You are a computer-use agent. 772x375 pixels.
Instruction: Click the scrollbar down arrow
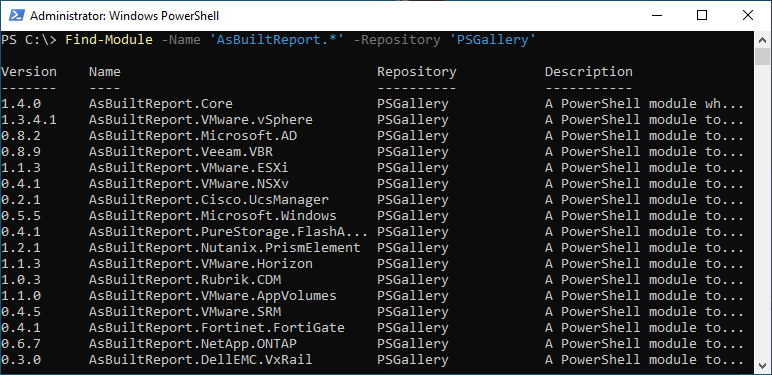point(762,365)
